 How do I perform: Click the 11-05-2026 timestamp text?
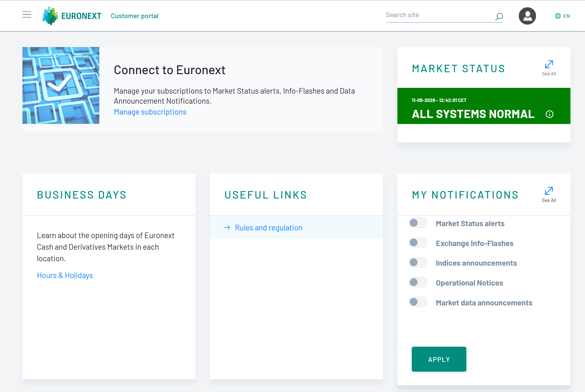tap(439, 100)
